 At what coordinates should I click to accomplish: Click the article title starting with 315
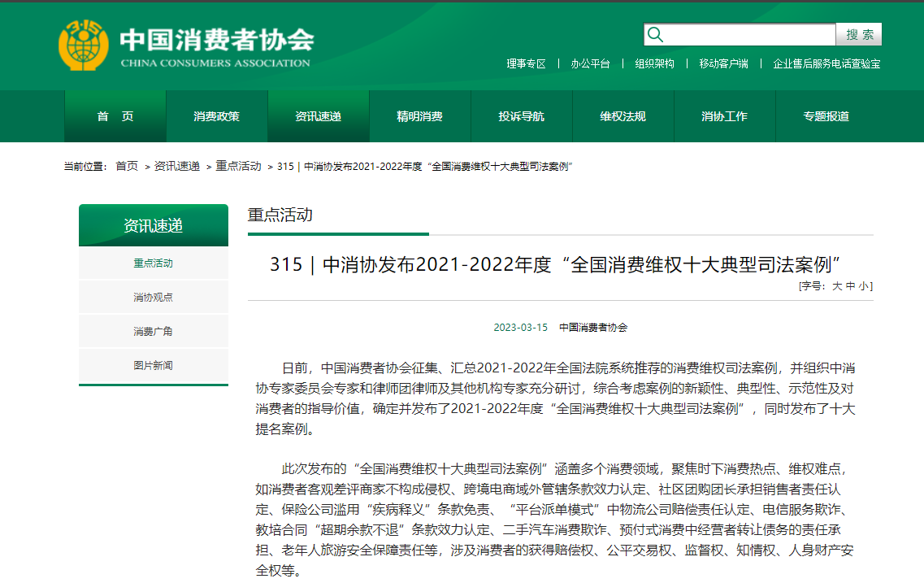point(555,265)
